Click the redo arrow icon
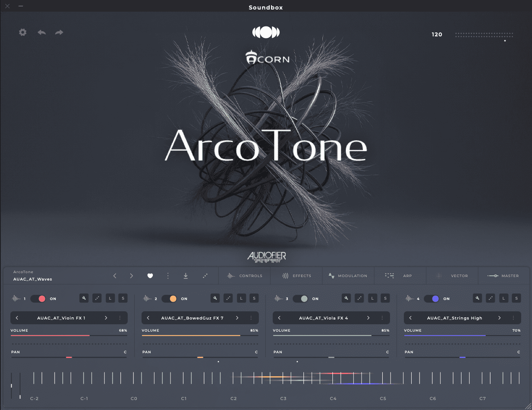Screen dimensions: 532x410 click(59, 32)
